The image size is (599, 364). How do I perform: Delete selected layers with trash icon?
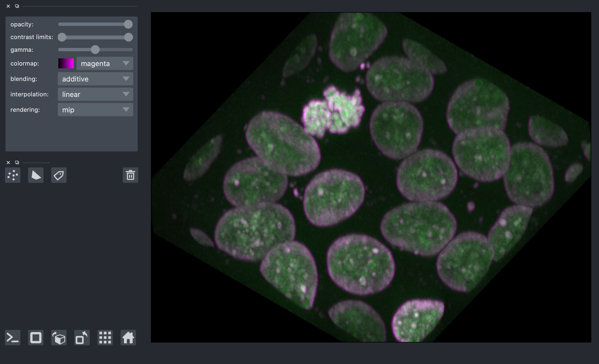coord(130,175)
